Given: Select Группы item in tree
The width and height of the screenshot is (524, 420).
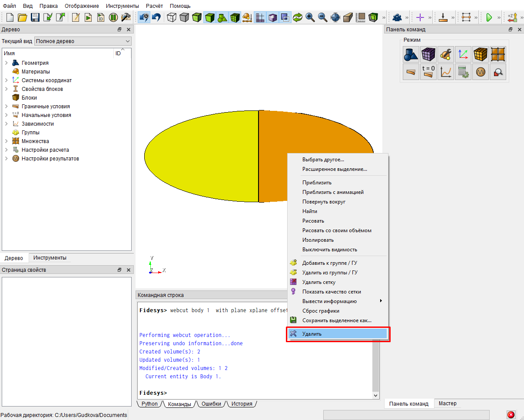Looking at the screenshot, I should pyautogui.click(x=30, y=133).
